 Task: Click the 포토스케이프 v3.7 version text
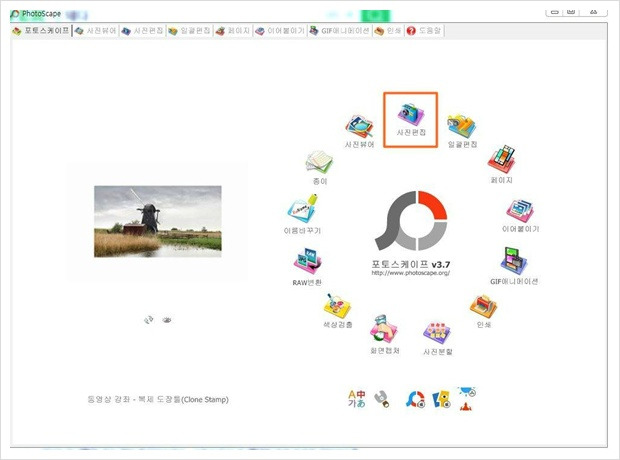[x=411, y=264]
